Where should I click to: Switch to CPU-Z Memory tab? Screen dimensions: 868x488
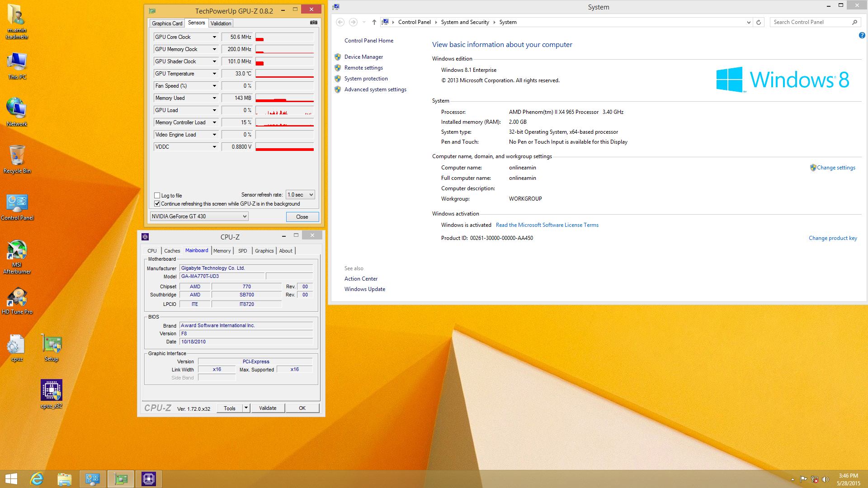[222, 251]
